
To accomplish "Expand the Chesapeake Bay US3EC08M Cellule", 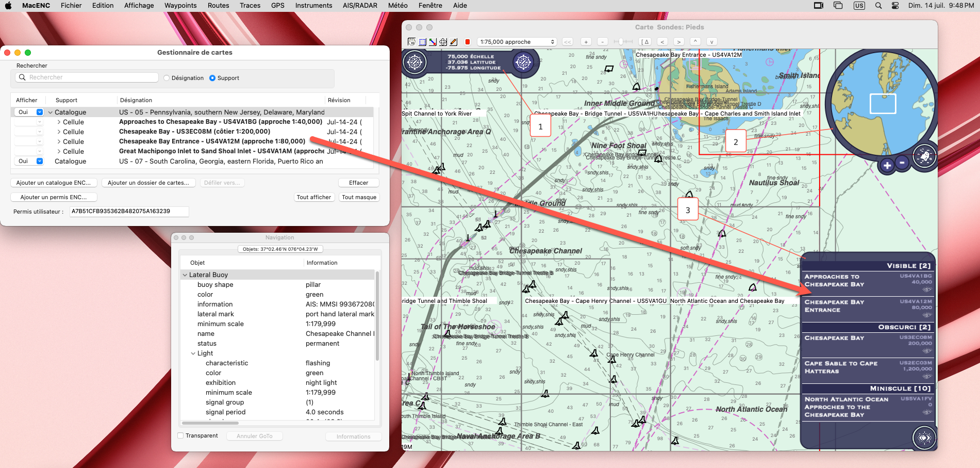I will [x=59, y=132].
